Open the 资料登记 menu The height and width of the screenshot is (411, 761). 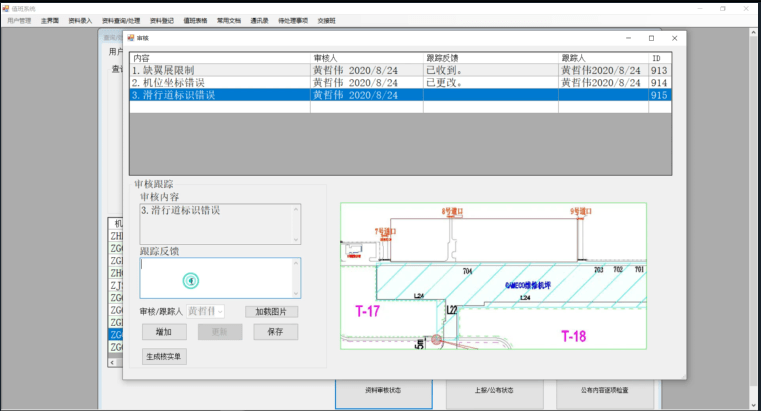162,21
